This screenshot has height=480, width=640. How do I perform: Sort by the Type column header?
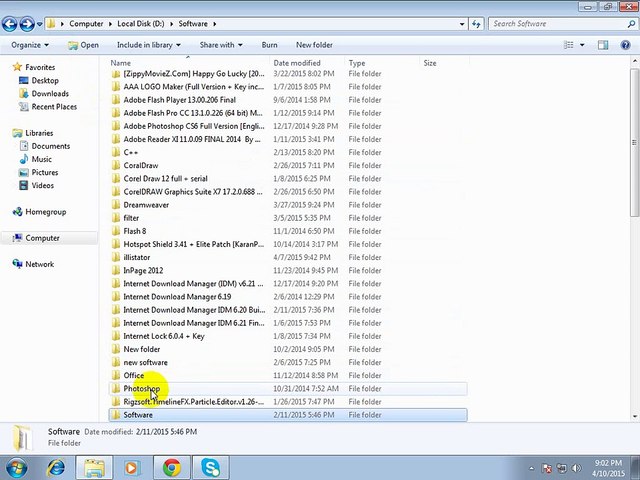(357, 63)
